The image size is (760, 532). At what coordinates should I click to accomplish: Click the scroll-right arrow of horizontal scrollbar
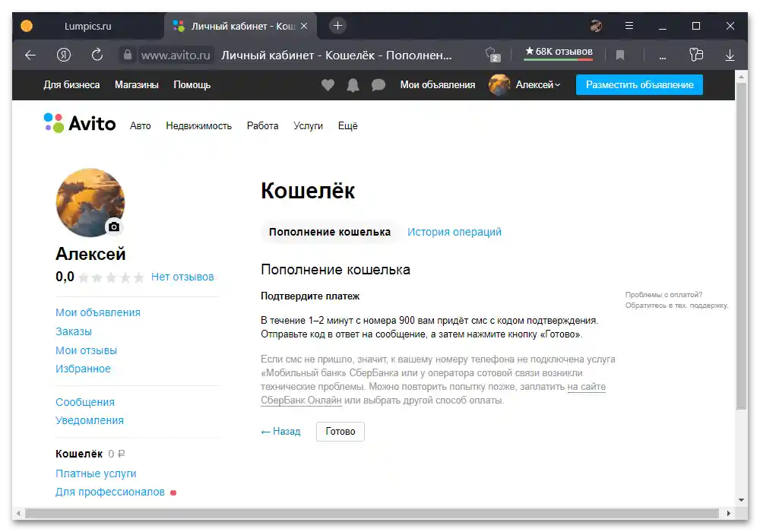click(729, 513)
